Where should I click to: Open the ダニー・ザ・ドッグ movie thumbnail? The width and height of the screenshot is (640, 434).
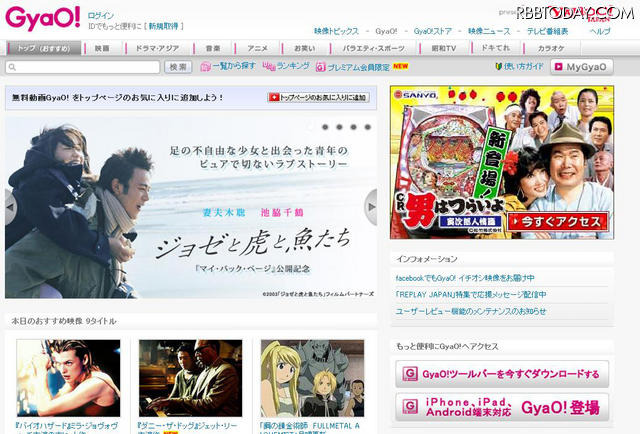point(190,378)
